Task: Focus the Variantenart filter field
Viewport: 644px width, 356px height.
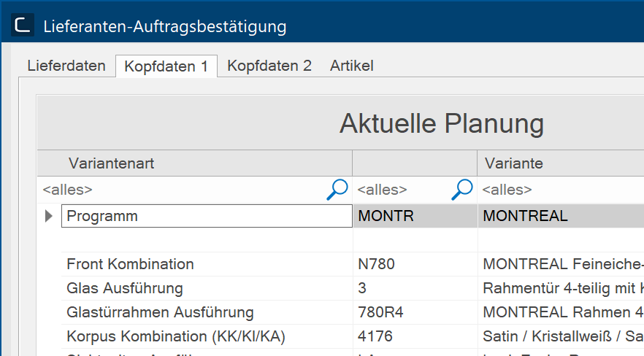Action: (x=179, y=190)
